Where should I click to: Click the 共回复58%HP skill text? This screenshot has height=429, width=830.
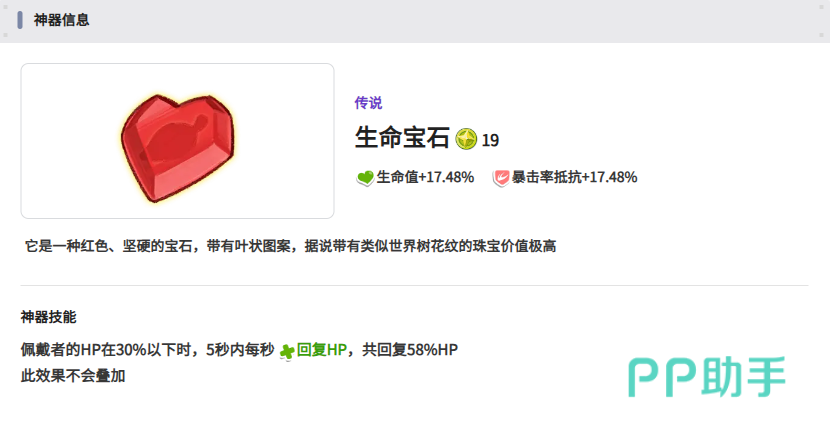pyautogui.click(x=410, y=350)
